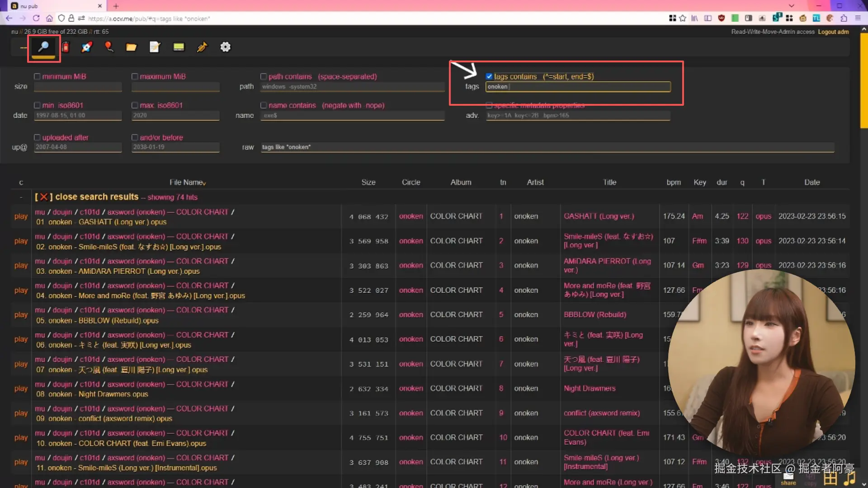Open the search magnifier tab
868x488 pixels.
coord(43,47)
